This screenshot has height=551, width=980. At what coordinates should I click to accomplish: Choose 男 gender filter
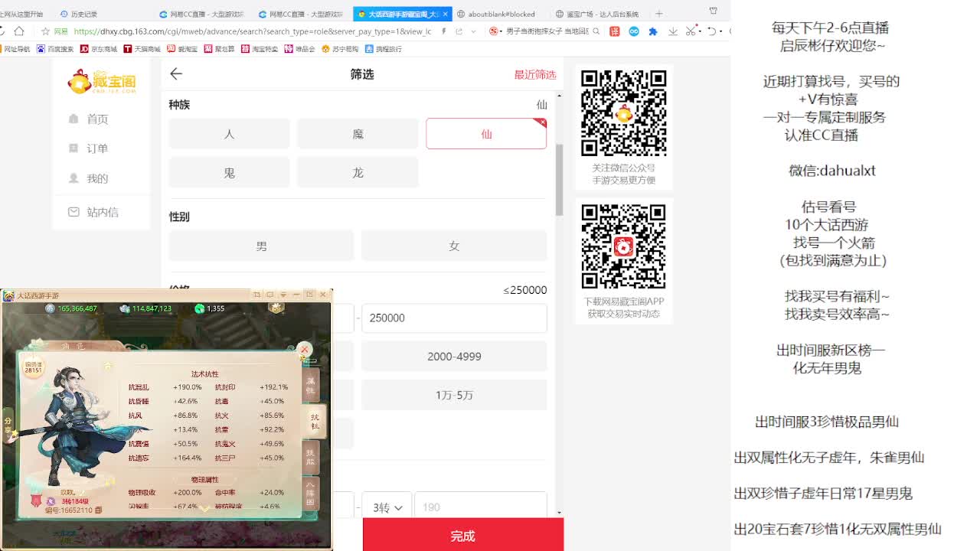tap(262, 246)
